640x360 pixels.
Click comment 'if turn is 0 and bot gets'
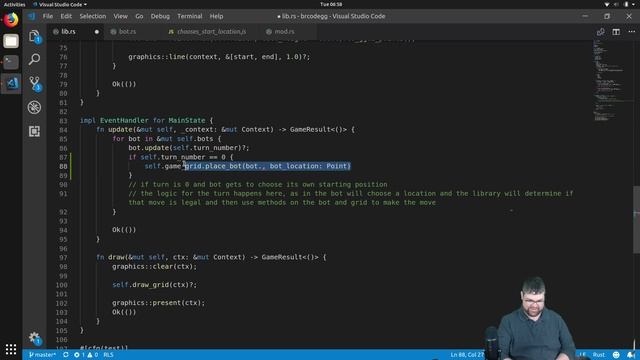[258, 184]
